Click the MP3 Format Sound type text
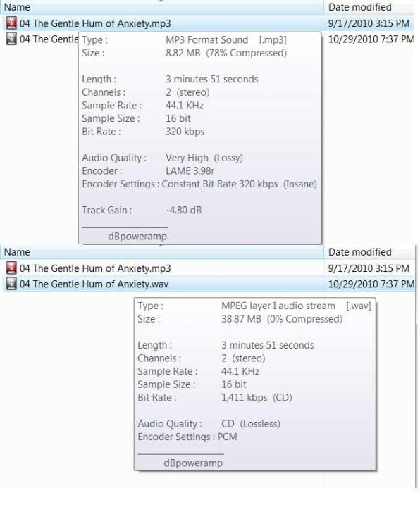Screen dimensions: 420x507 tap(206, 39)
